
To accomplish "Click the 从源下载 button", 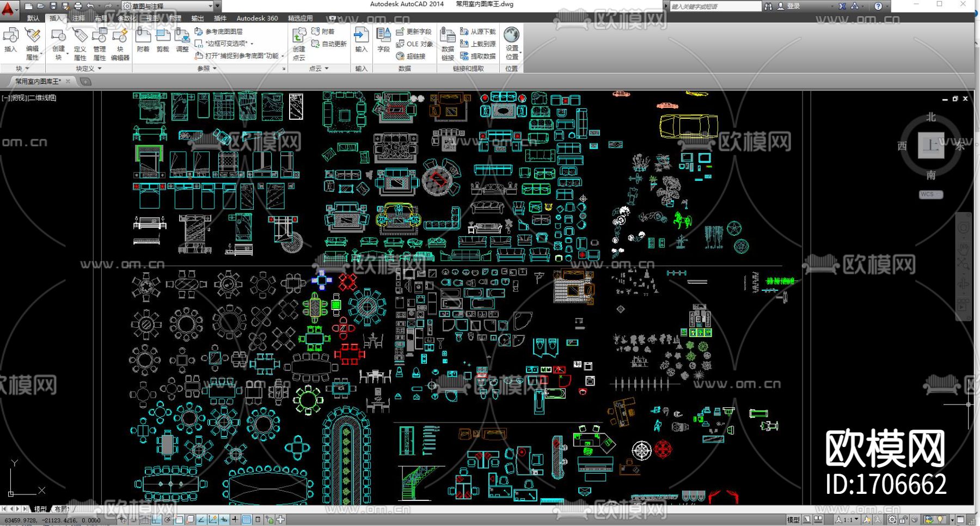I will [477, 32].
